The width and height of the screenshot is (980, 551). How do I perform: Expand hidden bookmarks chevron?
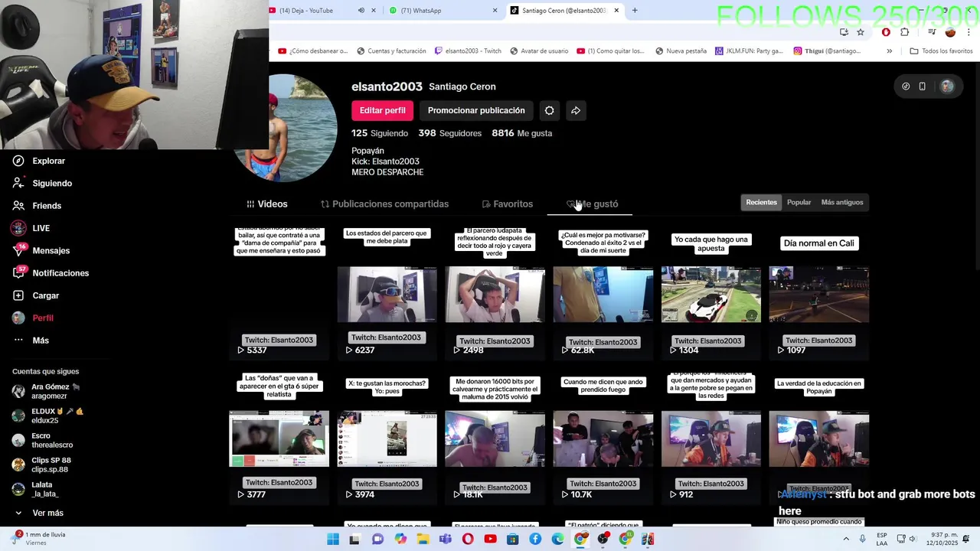[889, 51]
